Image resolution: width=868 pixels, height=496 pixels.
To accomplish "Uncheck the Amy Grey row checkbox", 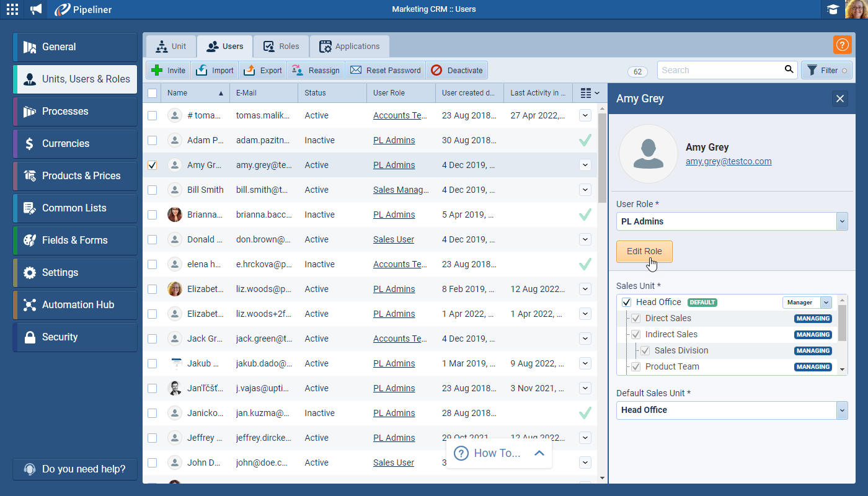I will pyautogui.click(x=153, y=165).
